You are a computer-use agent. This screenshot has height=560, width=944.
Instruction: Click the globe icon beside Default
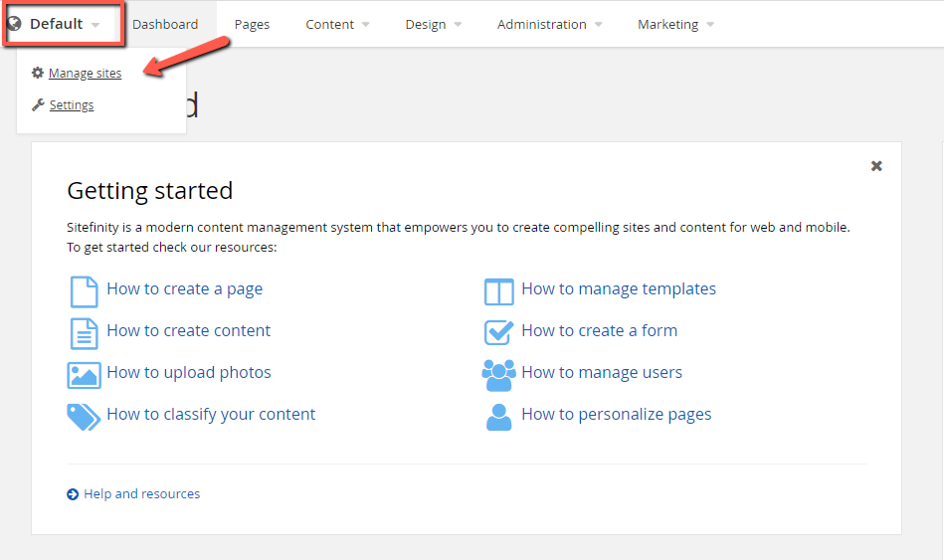coord(14,24)
